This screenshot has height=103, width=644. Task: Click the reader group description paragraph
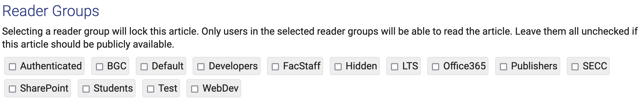click(x=320, y=38)
